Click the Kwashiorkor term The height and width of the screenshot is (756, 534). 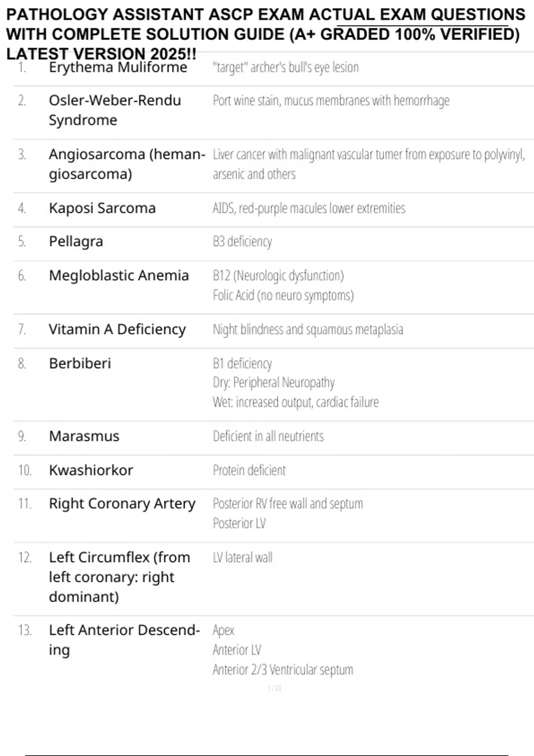coord(91,470)
